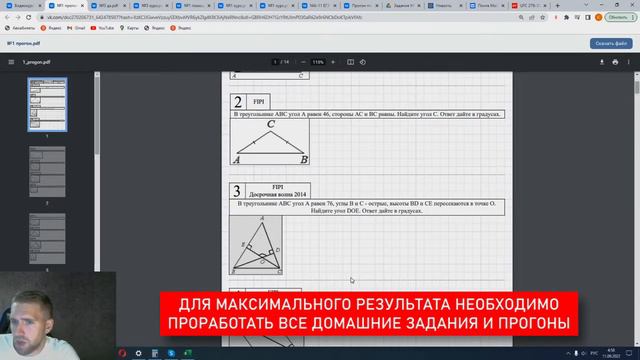
Task: Open the green app icon in taskbar
Action: (x=188, y=353)
